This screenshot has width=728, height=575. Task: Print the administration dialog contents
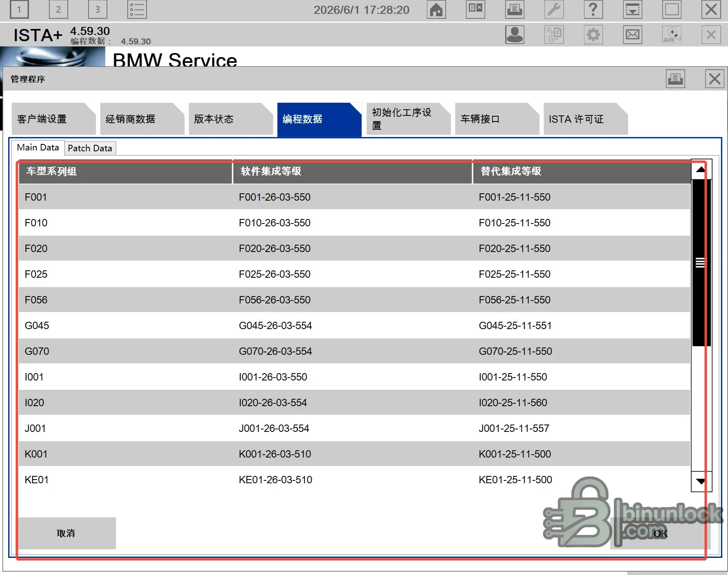click(x=675, y=79)
